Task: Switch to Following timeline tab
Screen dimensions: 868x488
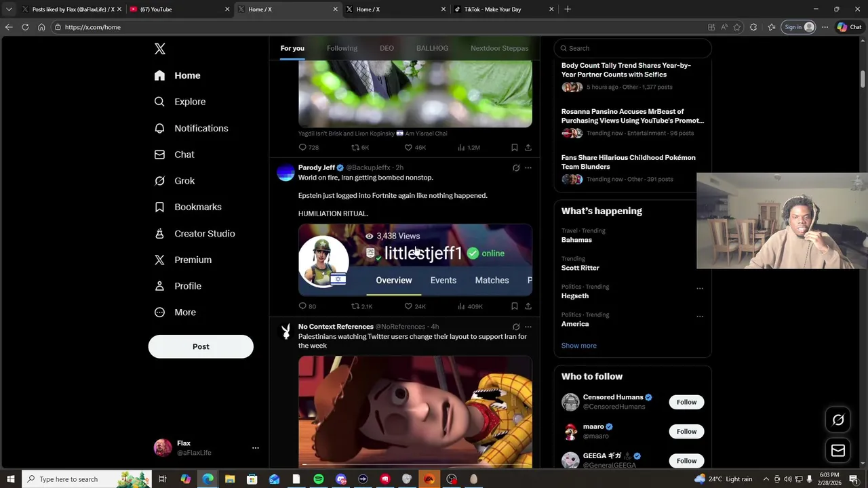Action: (342, 48)
